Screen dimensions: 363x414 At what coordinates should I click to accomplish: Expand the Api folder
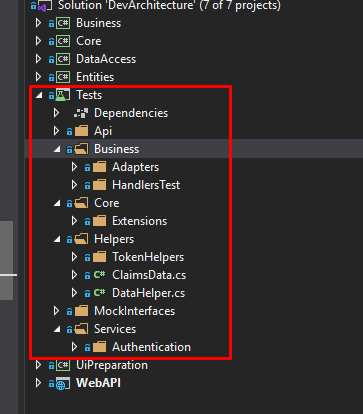point(56,131)
